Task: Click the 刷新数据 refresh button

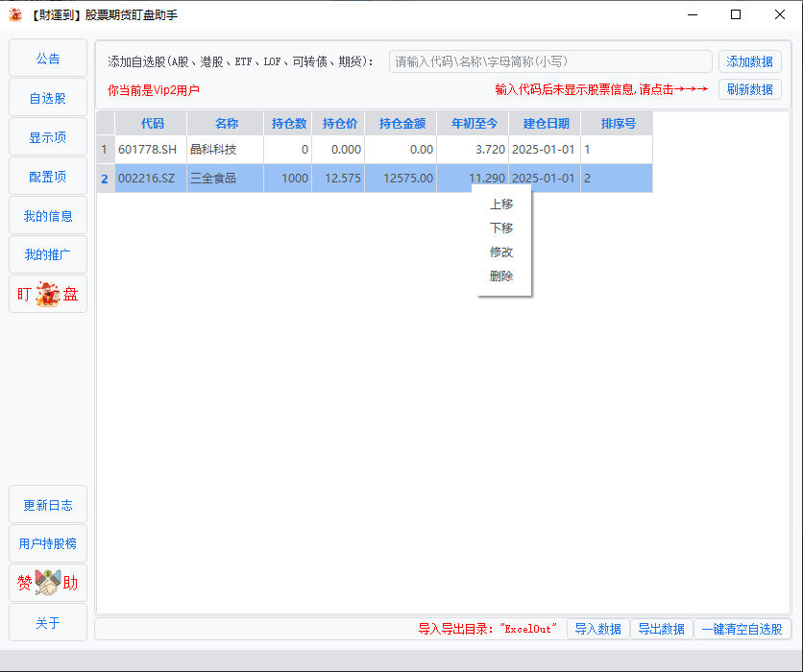Action: [750, 89]
